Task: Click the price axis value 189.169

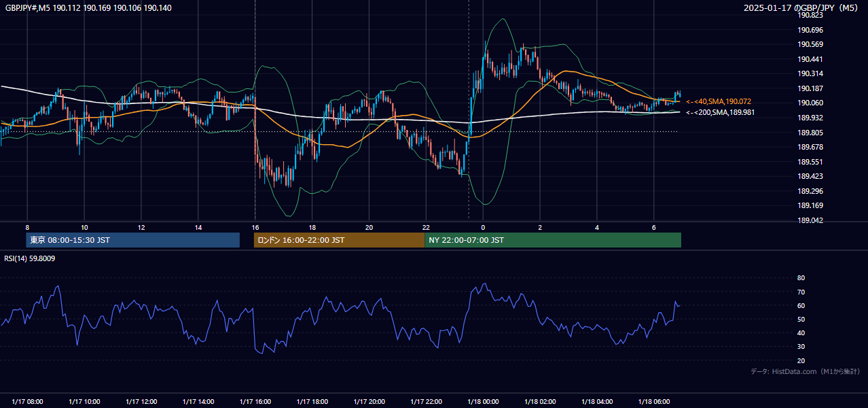Action: (x=811, y=205)
